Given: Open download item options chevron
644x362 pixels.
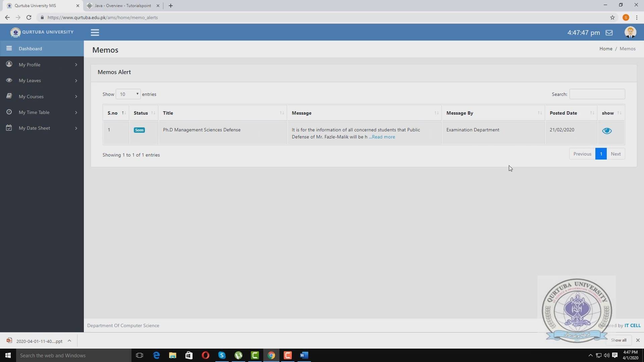Looking at the screenshot, I should click(x=69, y=341).
